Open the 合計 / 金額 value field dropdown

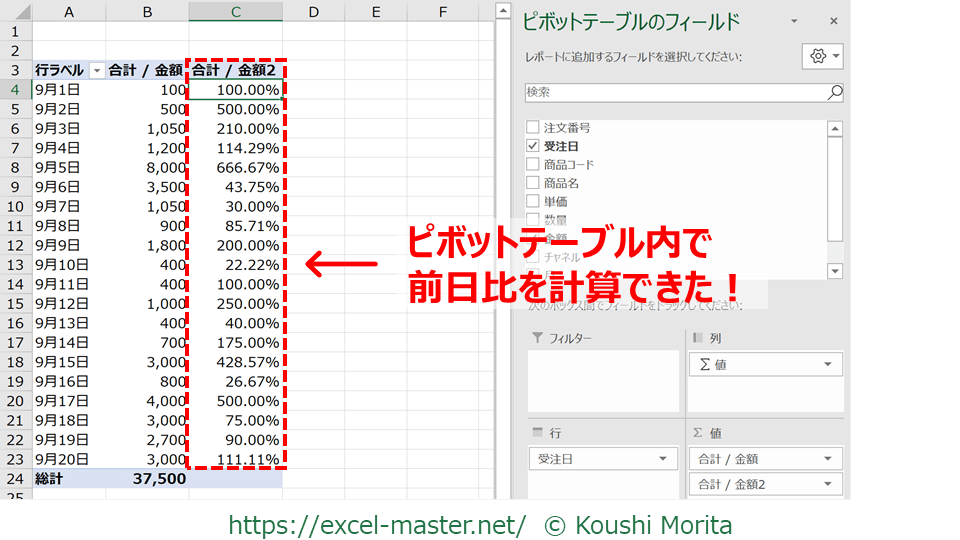click(x=827, y=459)
